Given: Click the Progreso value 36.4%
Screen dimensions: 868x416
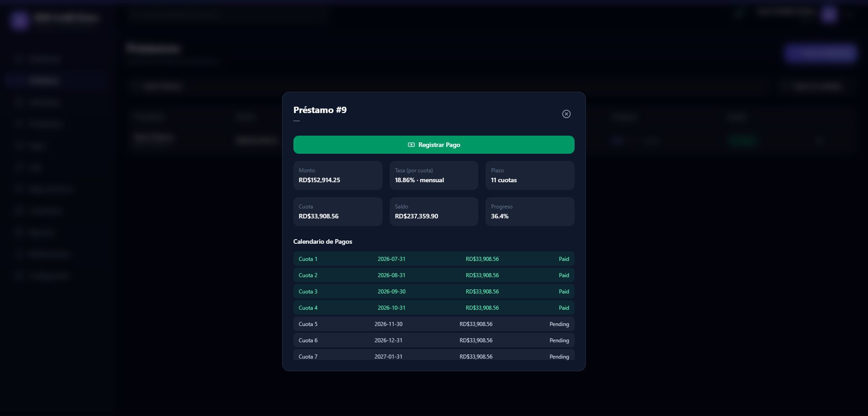Looking at the screenshot, I should [x=500, y=216].
